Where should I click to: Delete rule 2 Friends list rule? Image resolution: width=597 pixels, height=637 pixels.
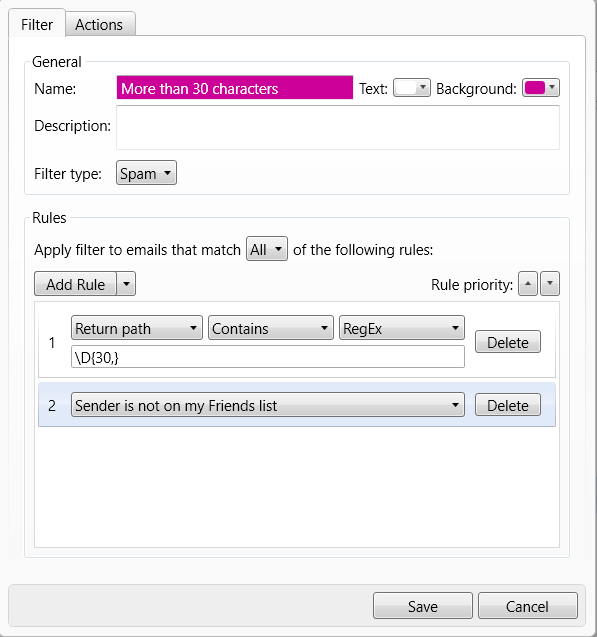coord(508,405)
